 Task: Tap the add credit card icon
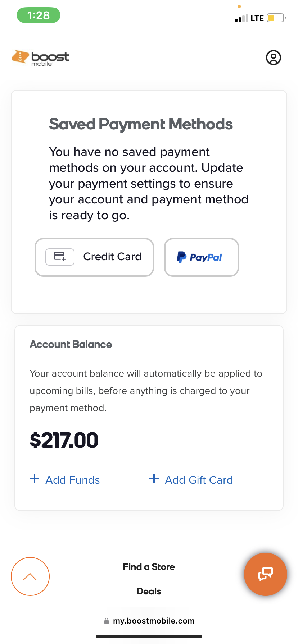pyautogui.click(x=60, y=257)
